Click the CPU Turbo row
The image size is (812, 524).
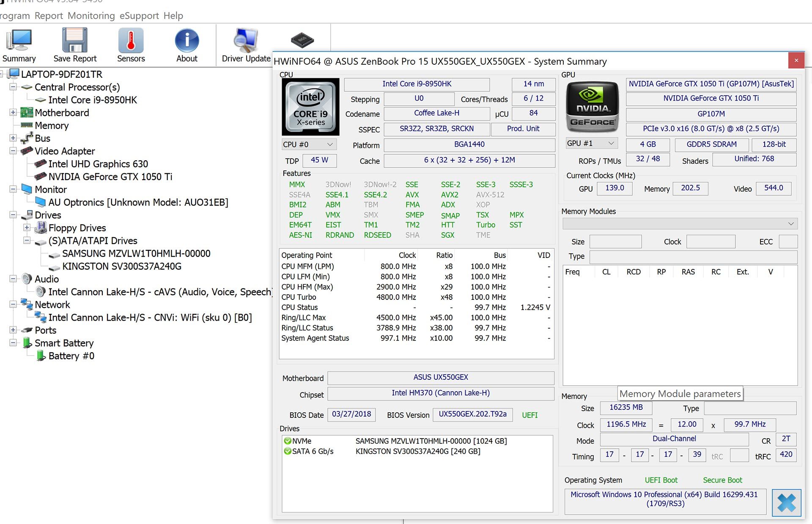[x=416, y=297]
